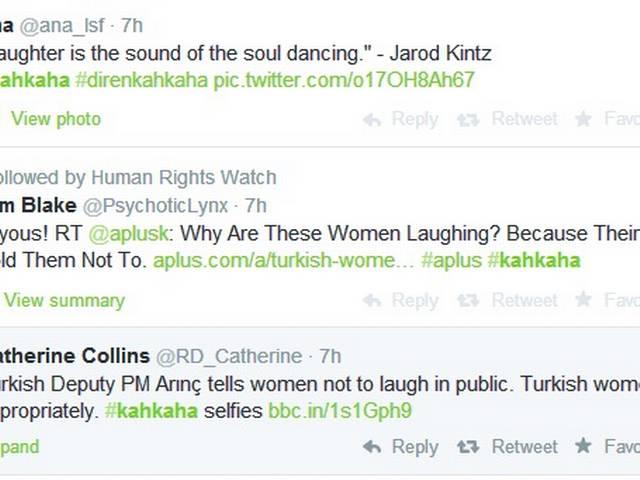Favorite the PsychoticLynx tweet with the star icon
640x480 pixels.
607,300
